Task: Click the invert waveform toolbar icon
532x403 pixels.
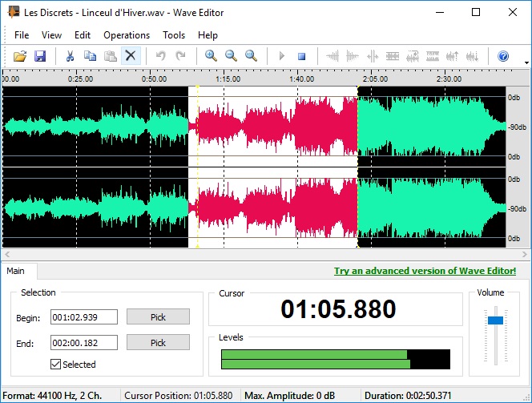Action: point(433,56)
